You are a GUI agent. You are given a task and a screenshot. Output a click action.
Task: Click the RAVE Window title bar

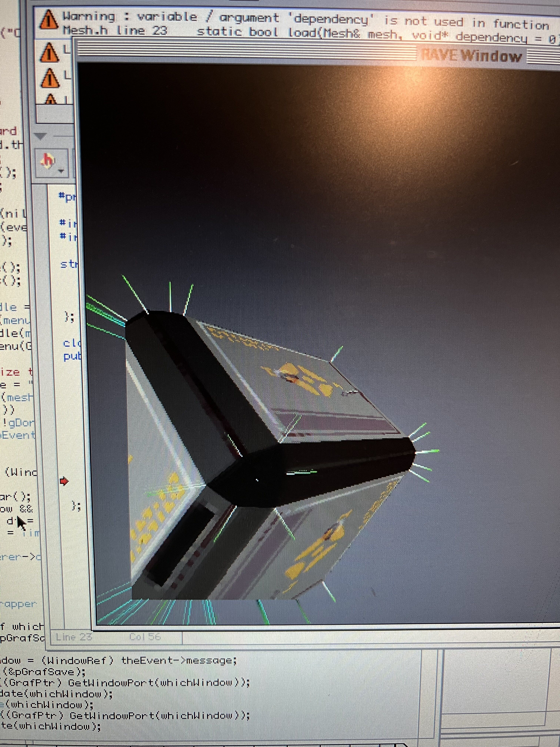(317, 53)
